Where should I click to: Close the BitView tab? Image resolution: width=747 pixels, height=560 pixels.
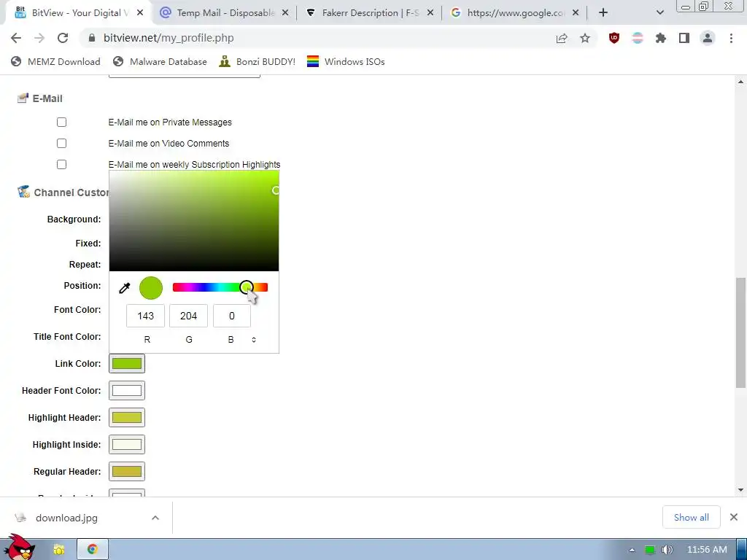(x=140, y=13)
